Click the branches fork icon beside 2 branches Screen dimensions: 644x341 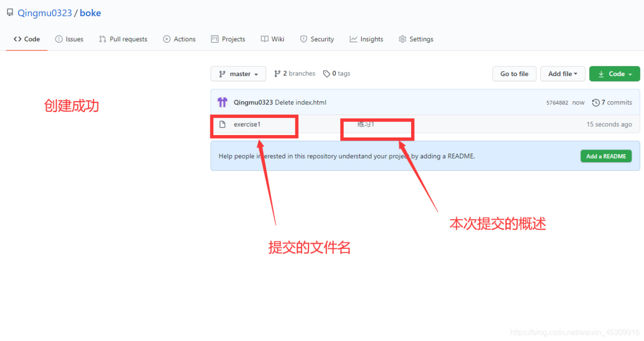(277, 74)
